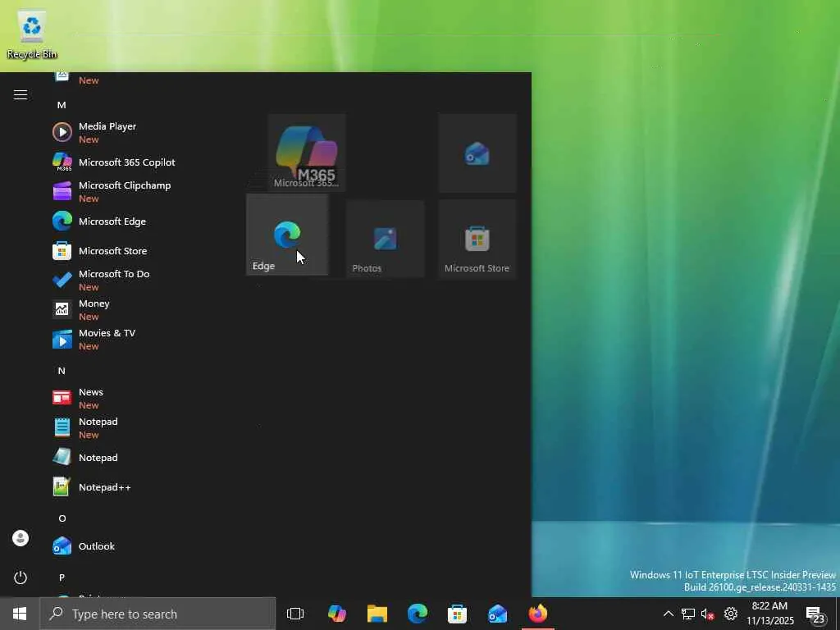Open File Explorer from the taskbar
Screen dimensions: 840x630
tap(377, 614)
